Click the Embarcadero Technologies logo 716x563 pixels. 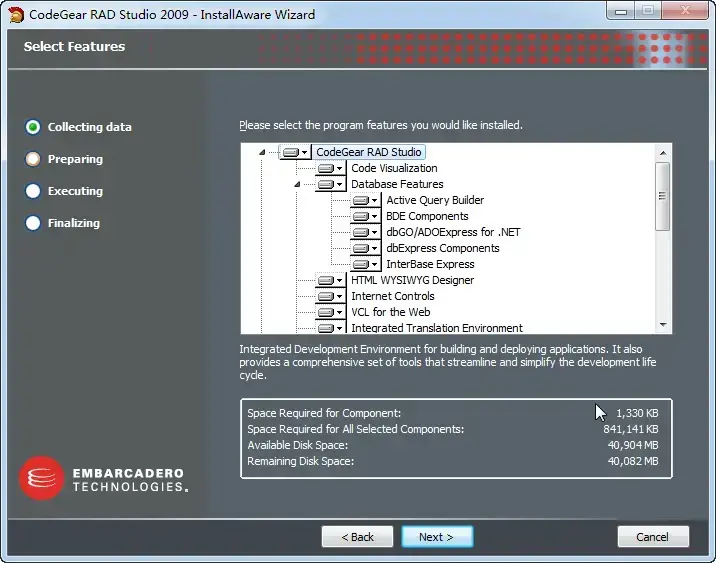click(103, 479)
